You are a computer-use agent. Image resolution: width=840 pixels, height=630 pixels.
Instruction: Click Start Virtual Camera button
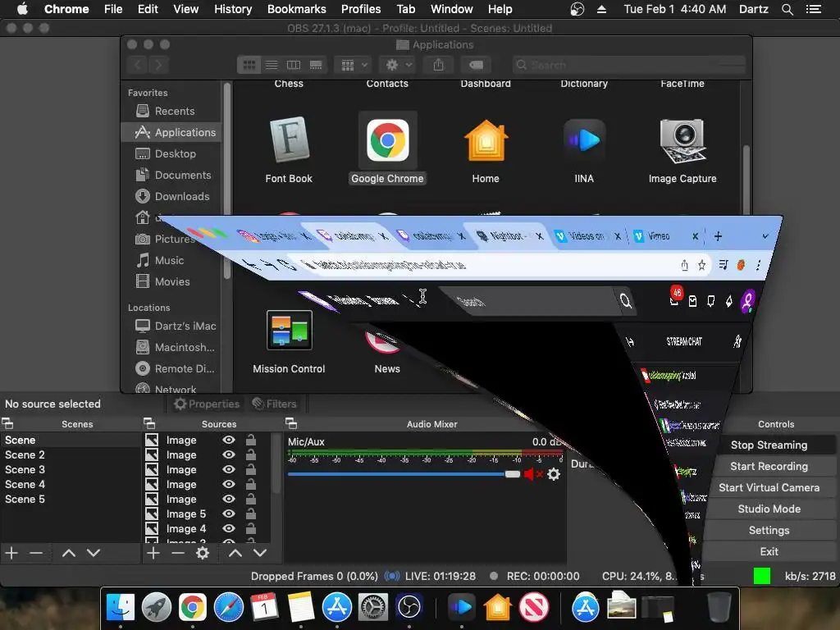click(x=769, y=487)
